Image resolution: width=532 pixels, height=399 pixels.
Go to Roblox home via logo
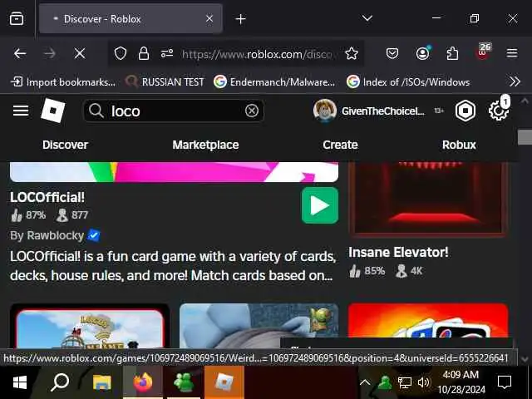click(53, 111)
